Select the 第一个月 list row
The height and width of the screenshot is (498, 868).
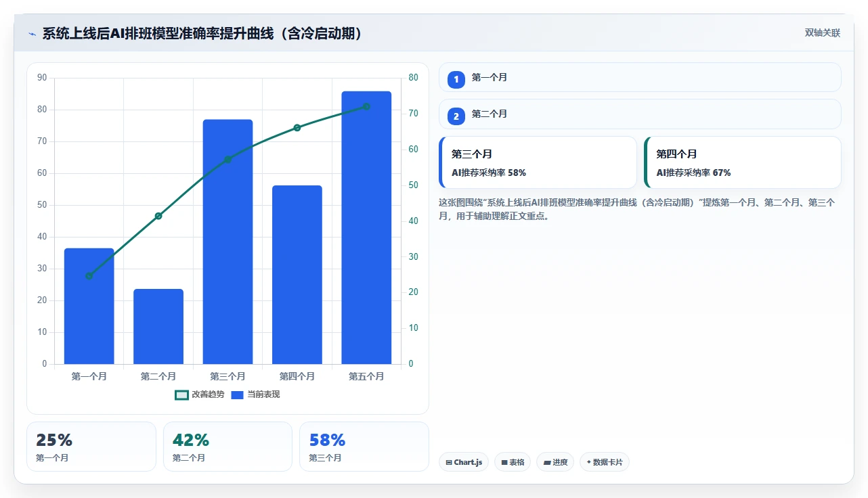640,78
